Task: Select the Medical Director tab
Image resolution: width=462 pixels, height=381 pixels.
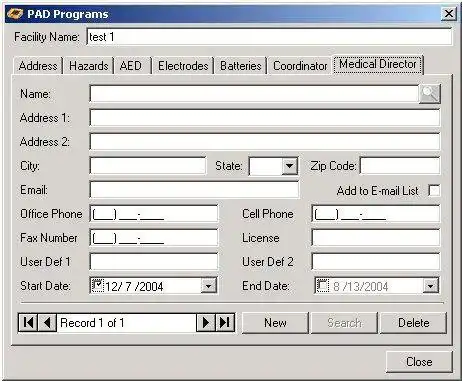Action: 378,64
